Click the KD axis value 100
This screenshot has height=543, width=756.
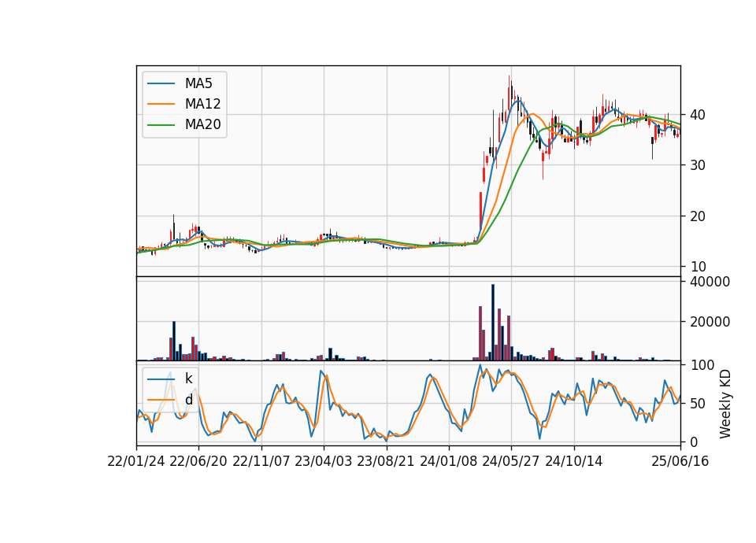[702, 365]
